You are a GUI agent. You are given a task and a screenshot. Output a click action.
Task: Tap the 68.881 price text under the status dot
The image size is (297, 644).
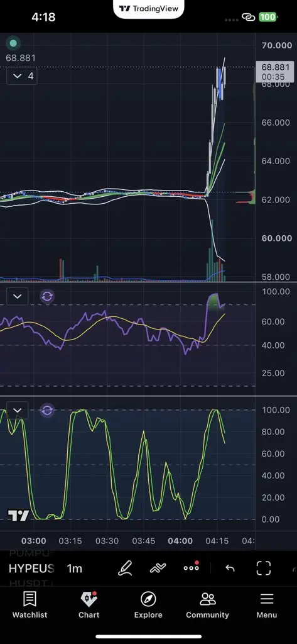(21, 58)
